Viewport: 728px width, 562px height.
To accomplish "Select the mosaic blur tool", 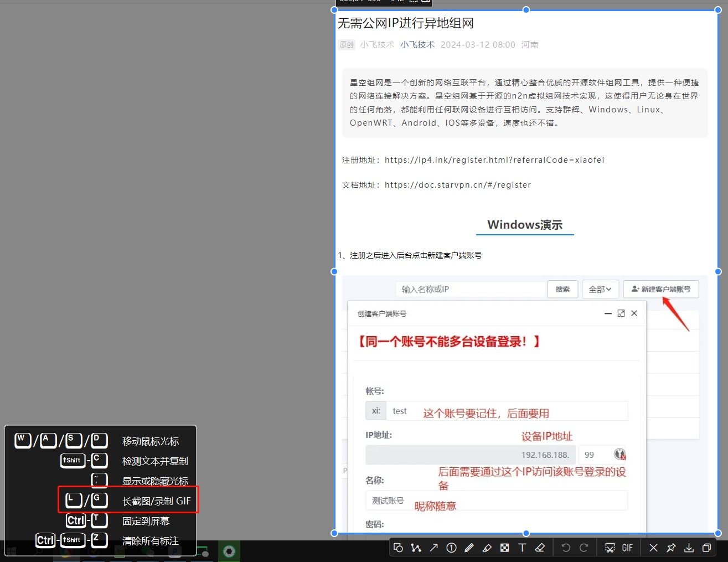I will tap(504, 548).
